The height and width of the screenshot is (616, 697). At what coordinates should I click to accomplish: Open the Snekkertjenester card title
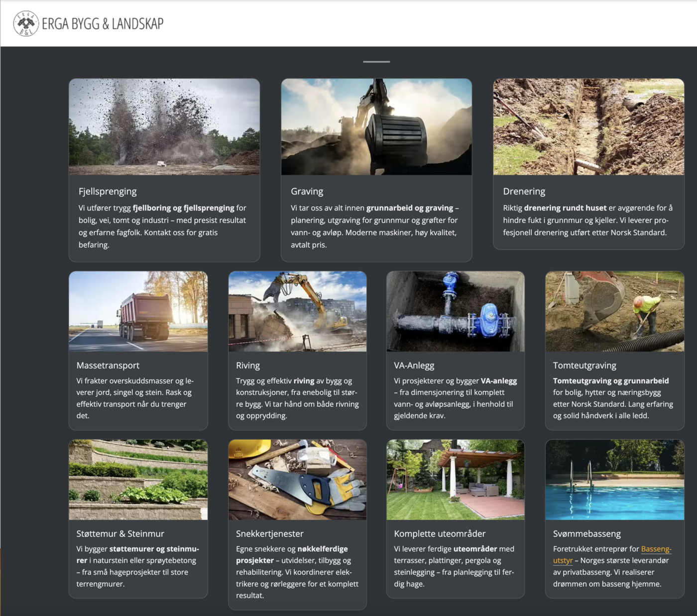click(269, 534)
